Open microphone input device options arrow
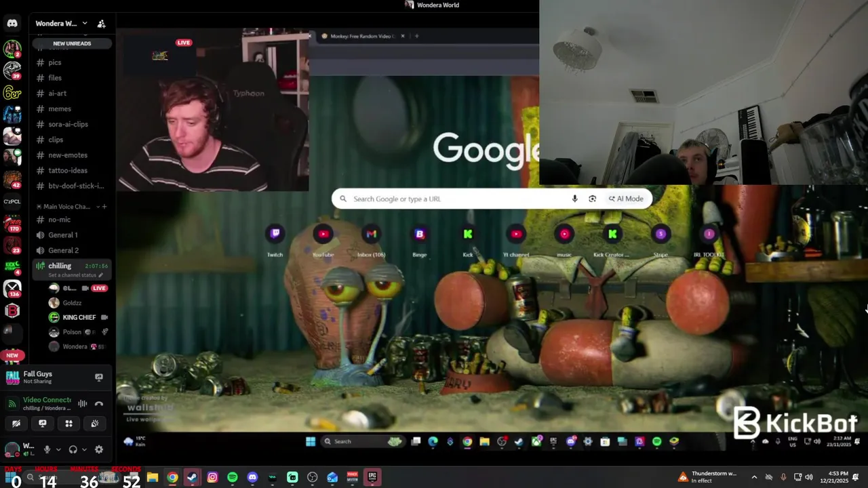Image resolution: width=868 pixels, height=488 pixels. [x=58, y=449]
